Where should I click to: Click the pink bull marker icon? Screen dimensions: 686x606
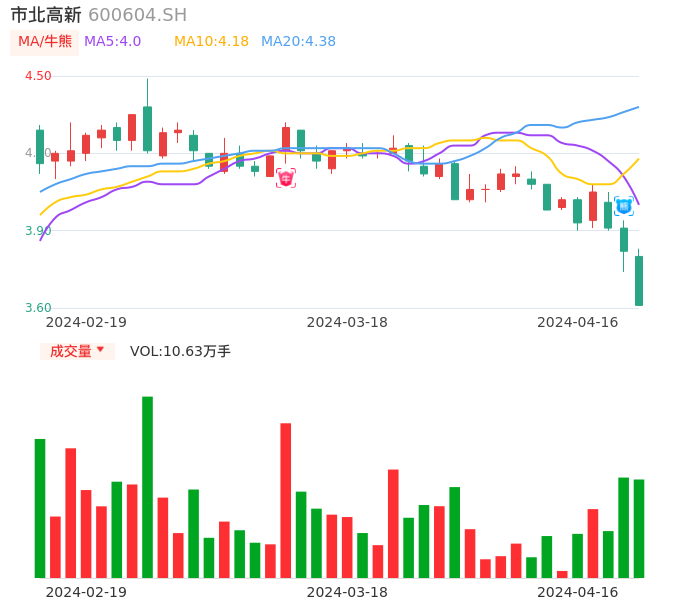click(x=286, y=178)
